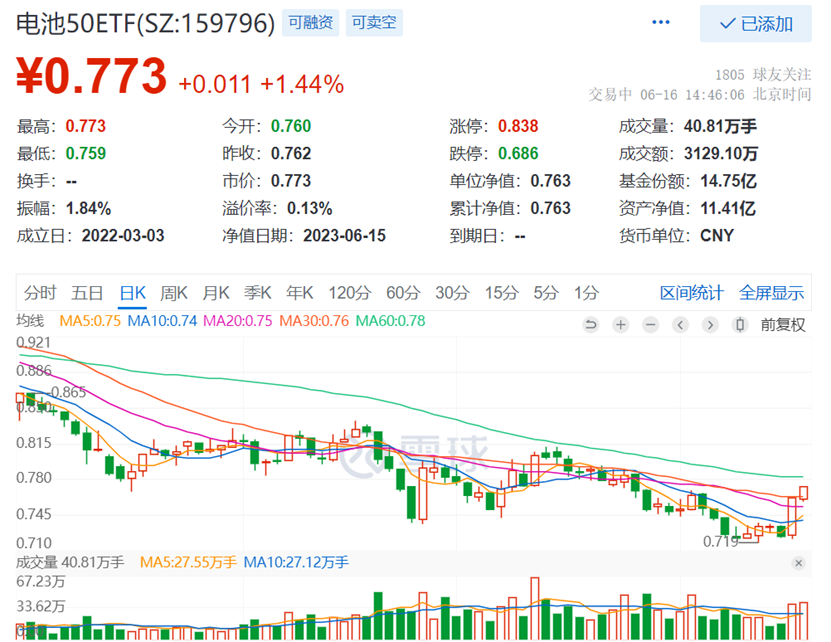Click the ¥0.773 current price
831x642 pixels.
click(x=92, y=76)
